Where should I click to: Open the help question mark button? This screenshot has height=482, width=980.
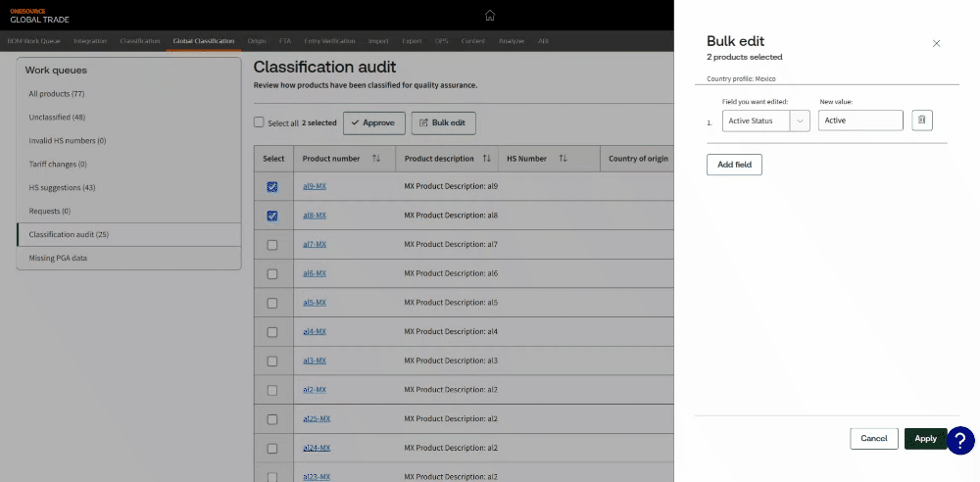tap(960, 440)
